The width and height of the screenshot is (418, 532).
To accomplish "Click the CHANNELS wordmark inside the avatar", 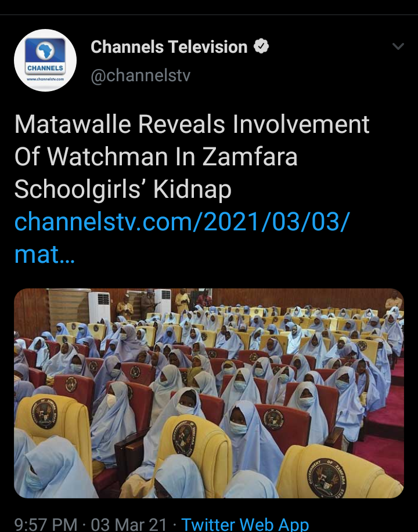I will 45,68.
